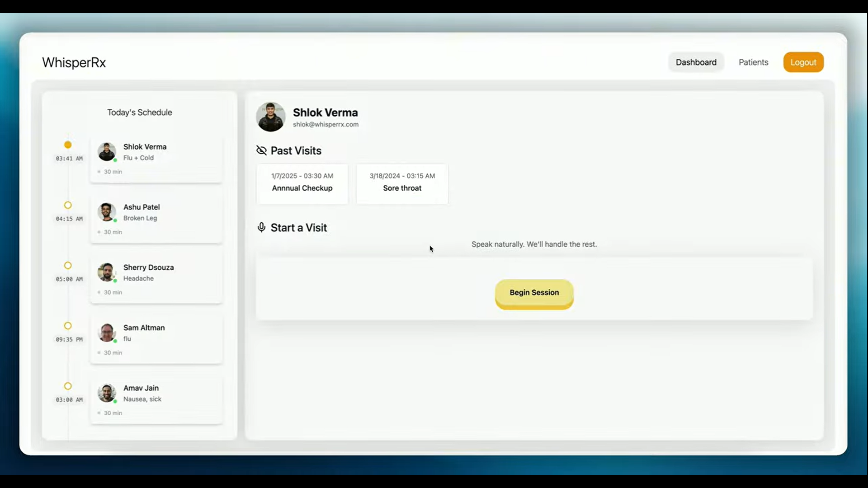Click Sam Altman's avatar in the schedule
868x488 pixels.
(x=107, y=333)
